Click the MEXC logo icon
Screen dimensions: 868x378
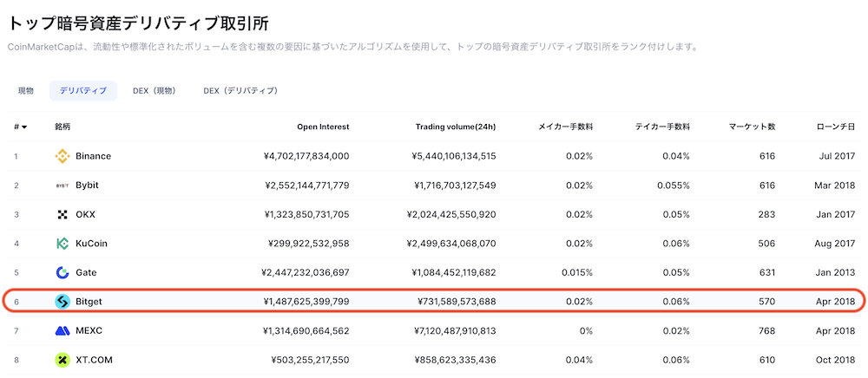point(62,330)
